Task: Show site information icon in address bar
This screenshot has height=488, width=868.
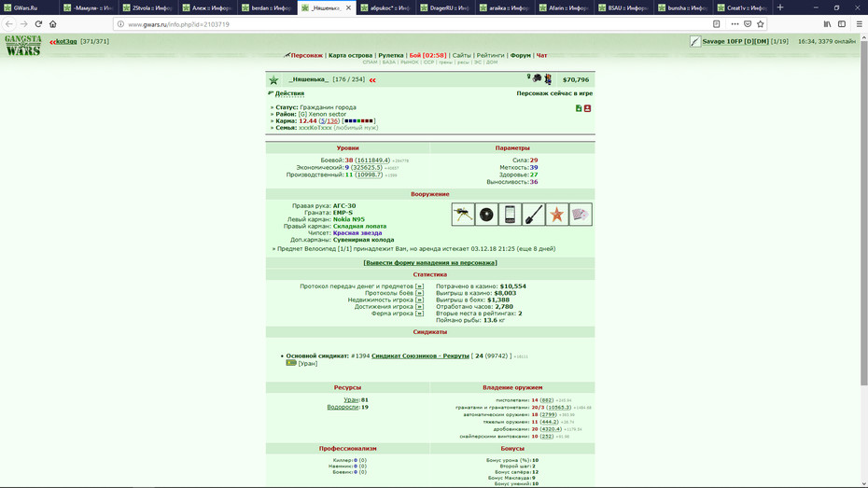Action: (120, 24)
